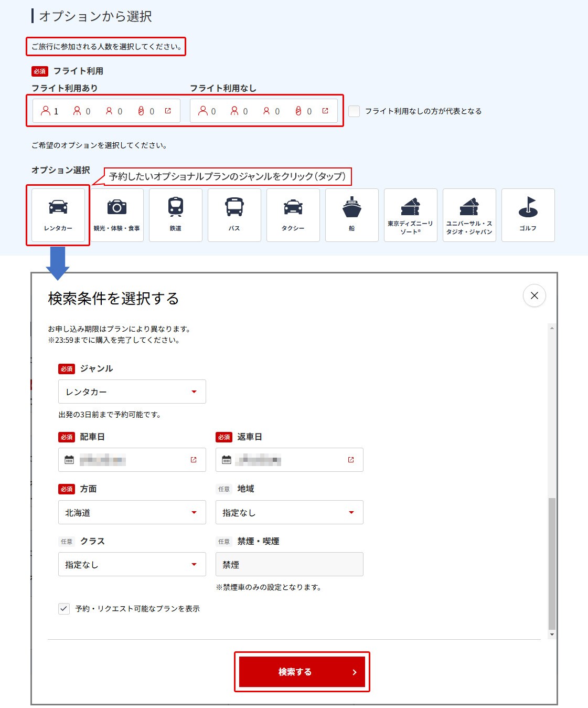Expand the 方面 dropdown showing 北海道
The width and height of the screenshot is (588, 708).
[x=132, y=512]
